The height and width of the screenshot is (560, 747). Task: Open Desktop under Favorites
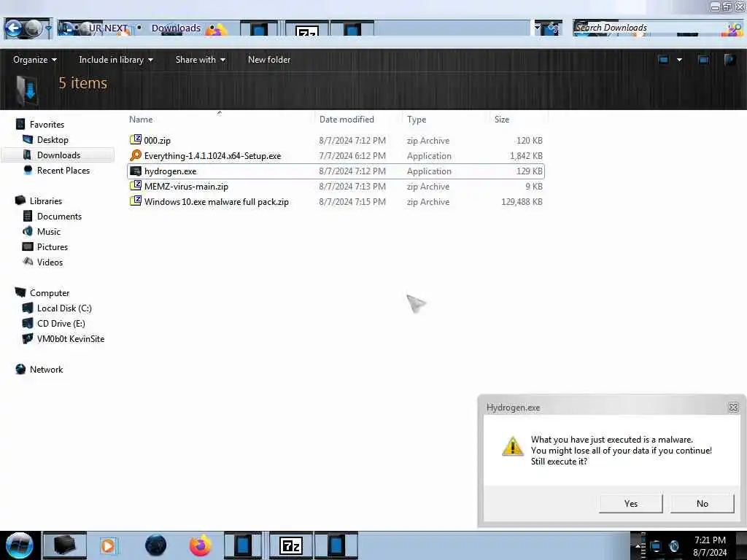point(53,139)
